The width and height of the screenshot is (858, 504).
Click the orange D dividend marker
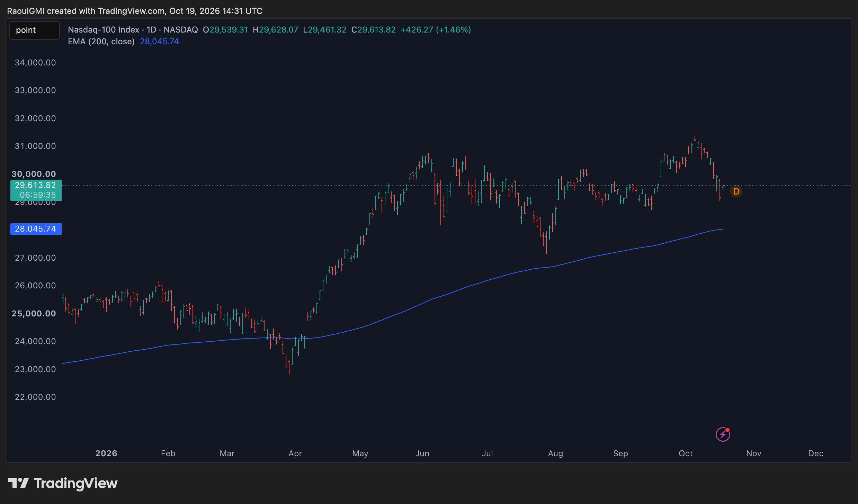(x=736, y=191)
